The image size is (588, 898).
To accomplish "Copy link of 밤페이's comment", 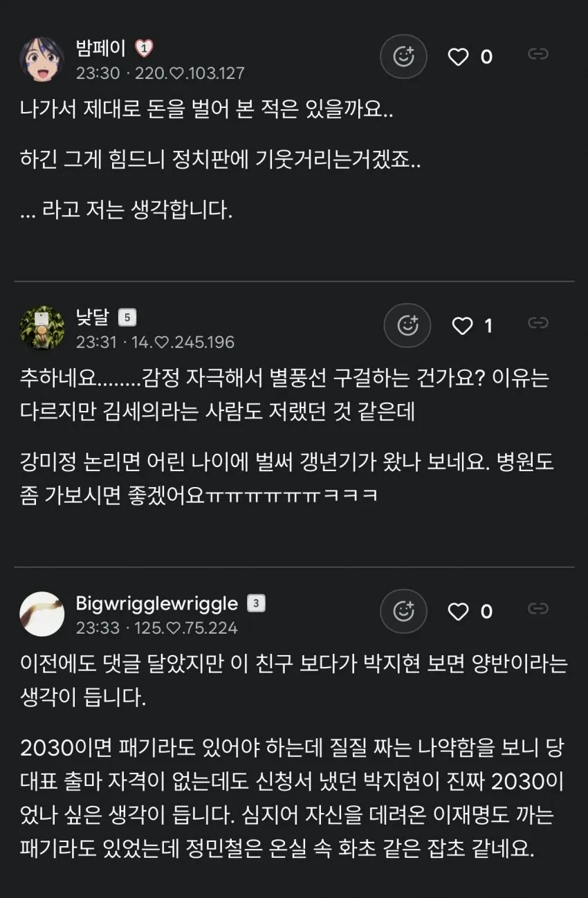I will 538,54.
